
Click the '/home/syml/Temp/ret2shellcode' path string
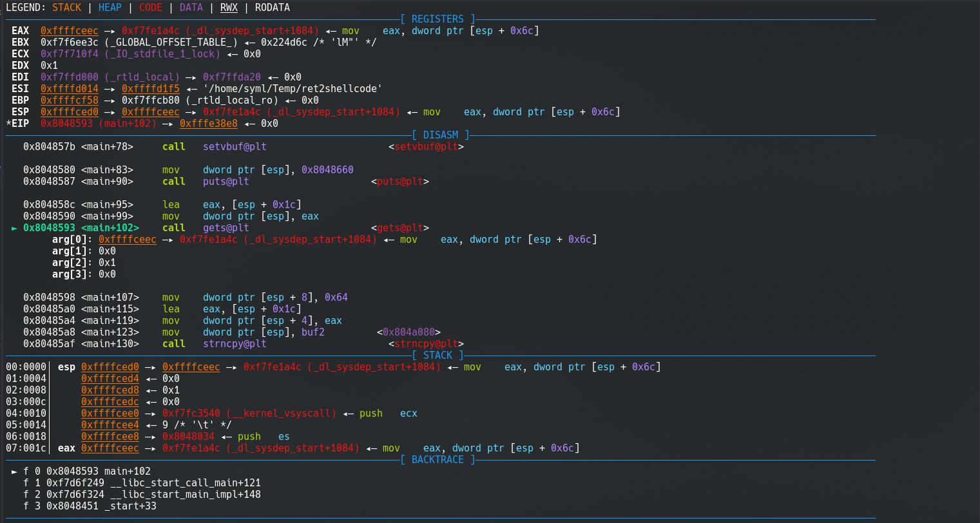(293, 89)
